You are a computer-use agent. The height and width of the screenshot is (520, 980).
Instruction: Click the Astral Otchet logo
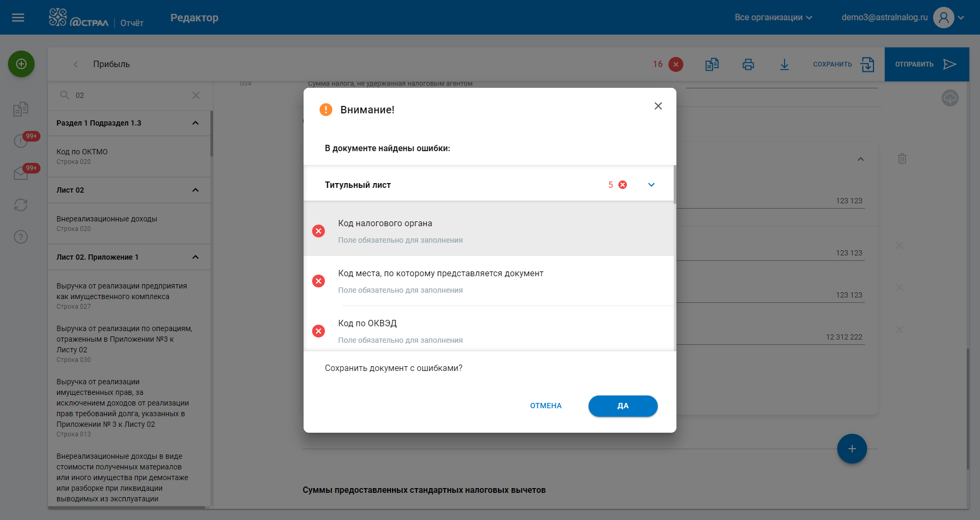pos(96,18)
